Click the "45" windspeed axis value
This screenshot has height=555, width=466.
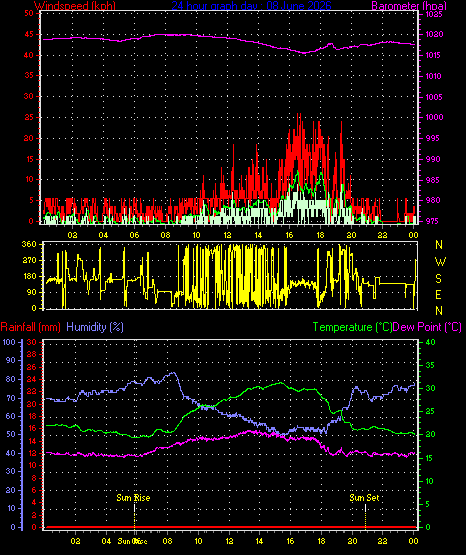click(x=29, y=35)
